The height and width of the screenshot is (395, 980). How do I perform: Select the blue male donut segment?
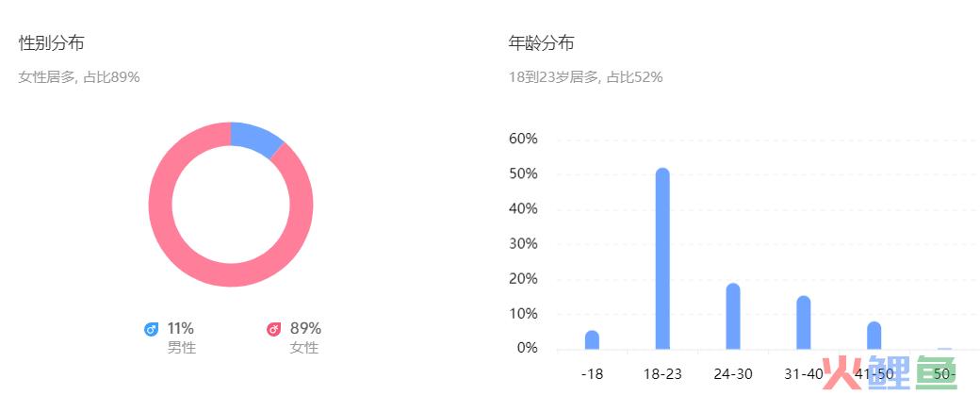tap(255, 138)
